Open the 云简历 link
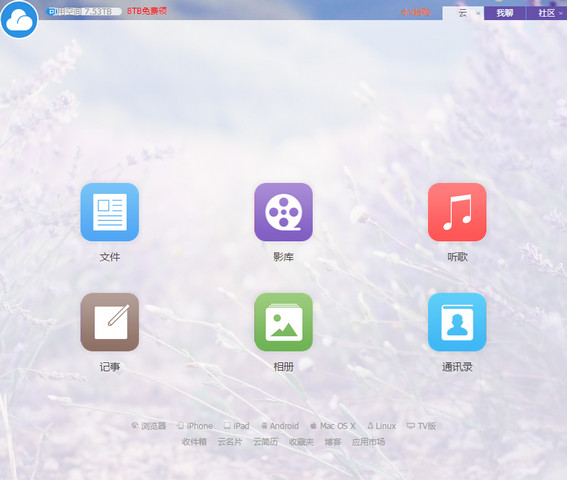Viewport: 567px width, 480px height. click(x=265, y=442)
